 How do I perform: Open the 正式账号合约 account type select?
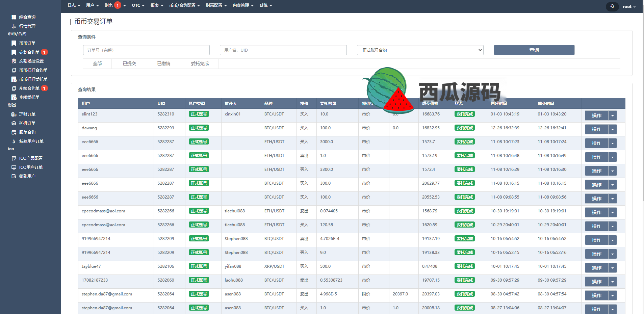pos(420,50)
